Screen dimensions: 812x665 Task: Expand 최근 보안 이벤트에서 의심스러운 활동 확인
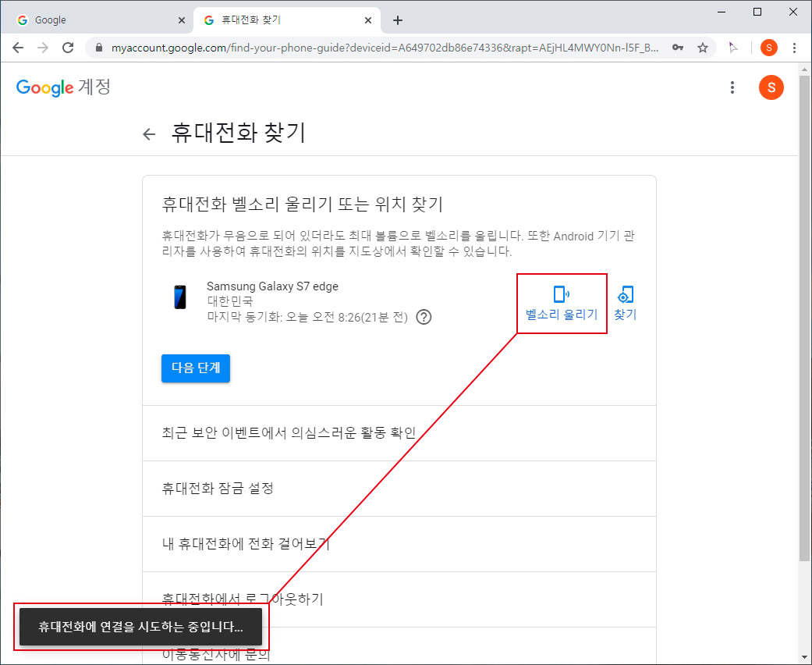coord(399,432)
